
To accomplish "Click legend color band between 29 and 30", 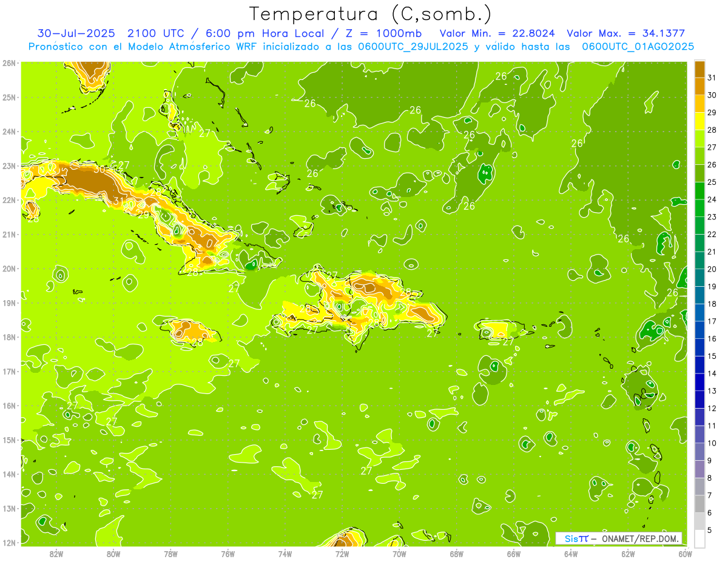I will click(700, 104).
